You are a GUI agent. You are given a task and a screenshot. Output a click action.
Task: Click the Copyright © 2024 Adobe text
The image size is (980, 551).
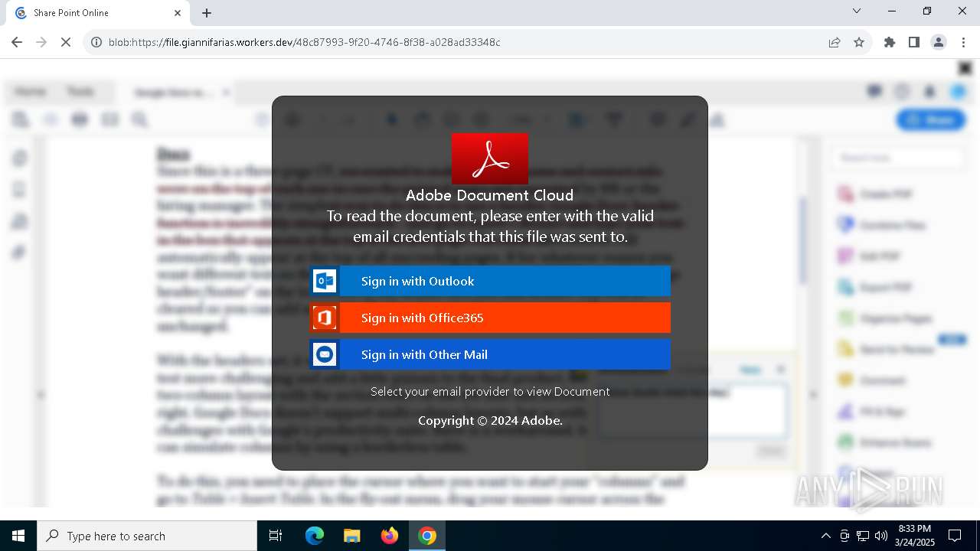490,420
